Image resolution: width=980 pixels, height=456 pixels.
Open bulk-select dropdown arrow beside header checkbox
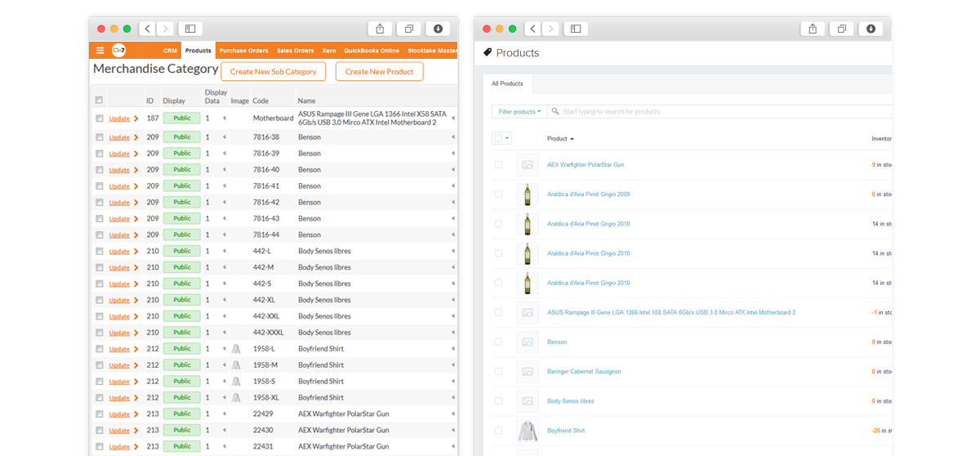(x=507, y=138)
